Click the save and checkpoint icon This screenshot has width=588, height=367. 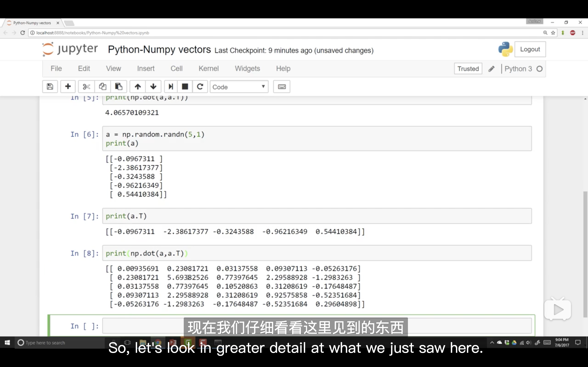[50, 87]
